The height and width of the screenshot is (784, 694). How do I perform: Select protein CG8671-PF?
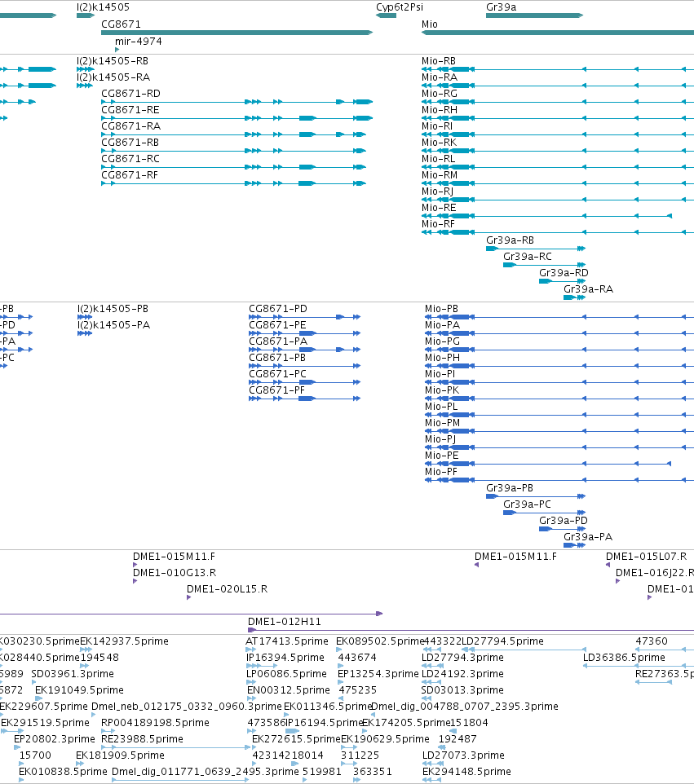(x=305, y=399)
